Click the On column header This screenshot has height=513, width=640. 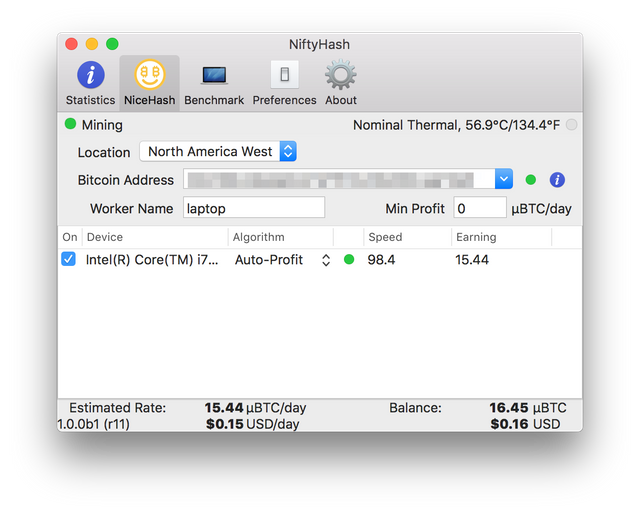point(70,237)
